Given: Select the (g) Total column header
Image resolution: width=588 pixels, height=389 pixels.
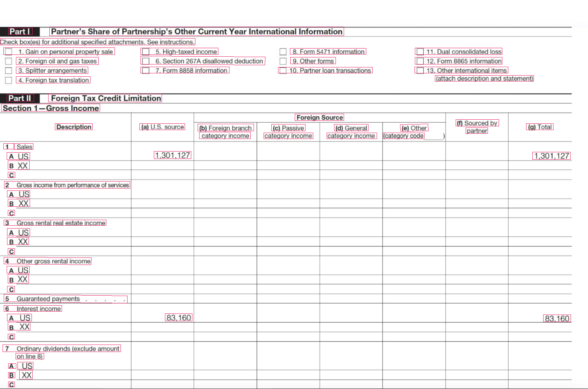Looking at the screenshot, I should 540,127.
